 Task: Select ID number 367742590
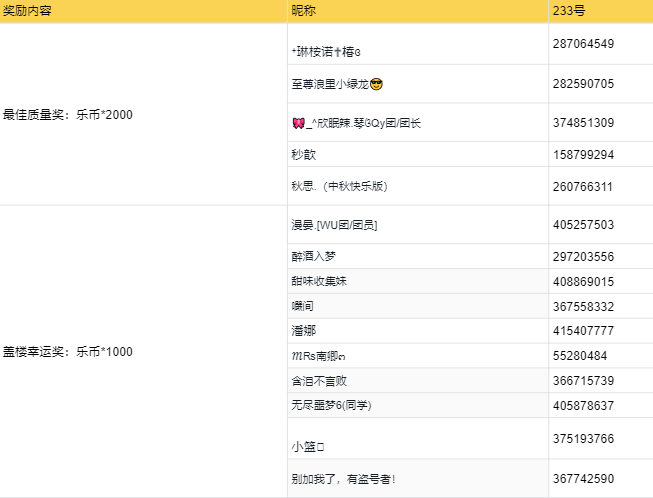point(583,478)
